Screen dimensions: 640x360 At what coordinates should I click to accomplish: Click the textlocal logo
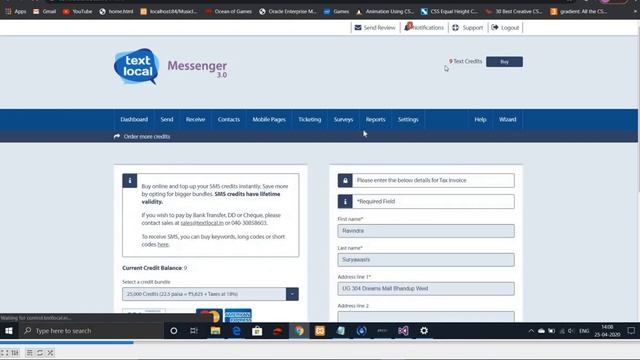(x=136, y=66)
